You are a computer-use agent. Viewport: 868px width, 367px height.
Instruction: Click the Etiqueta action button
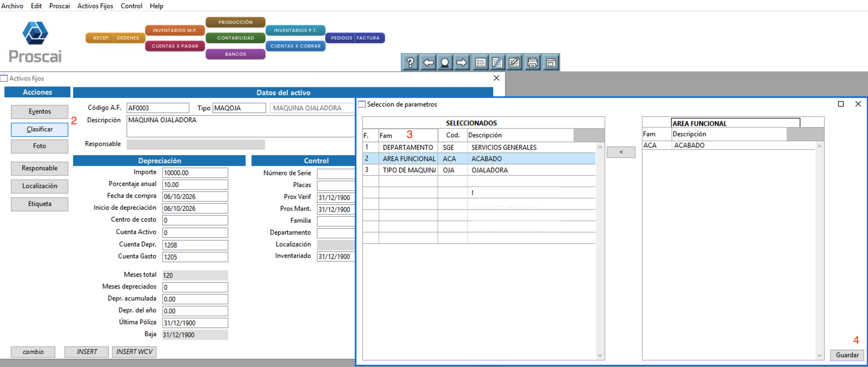pos(39,204)
